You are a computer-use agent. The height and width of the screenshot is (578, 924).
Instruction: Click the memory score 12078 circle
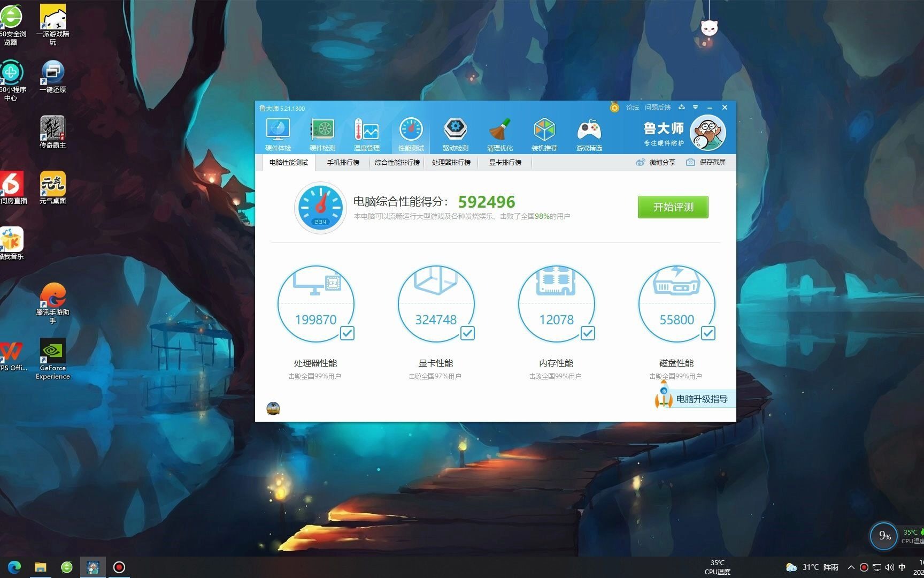[x=556, y=304]
